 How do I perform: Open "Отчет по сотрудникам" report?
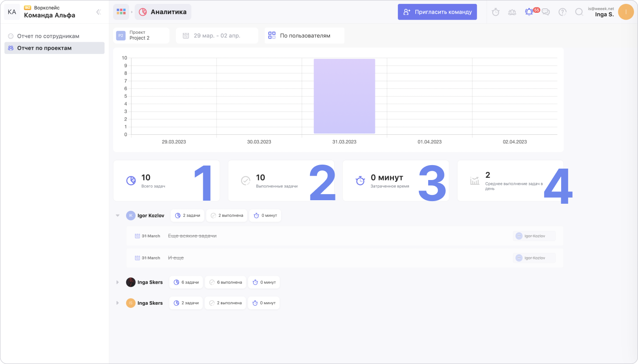pyautogui.click(x=48, y=36)
